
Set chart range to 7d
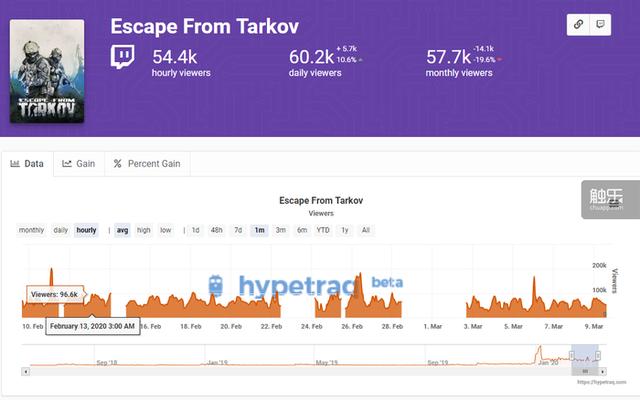click(238, 230)
